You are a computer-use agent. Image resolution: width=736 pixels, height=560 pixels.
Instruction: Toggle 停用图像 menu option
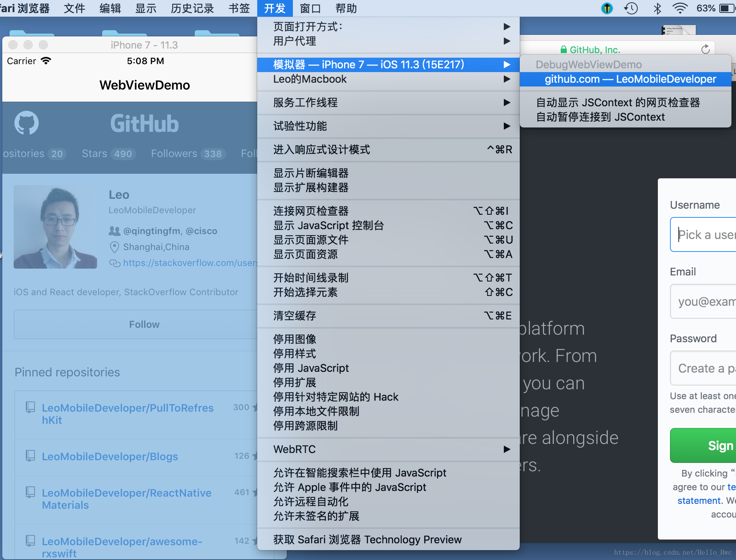(295, 339)
